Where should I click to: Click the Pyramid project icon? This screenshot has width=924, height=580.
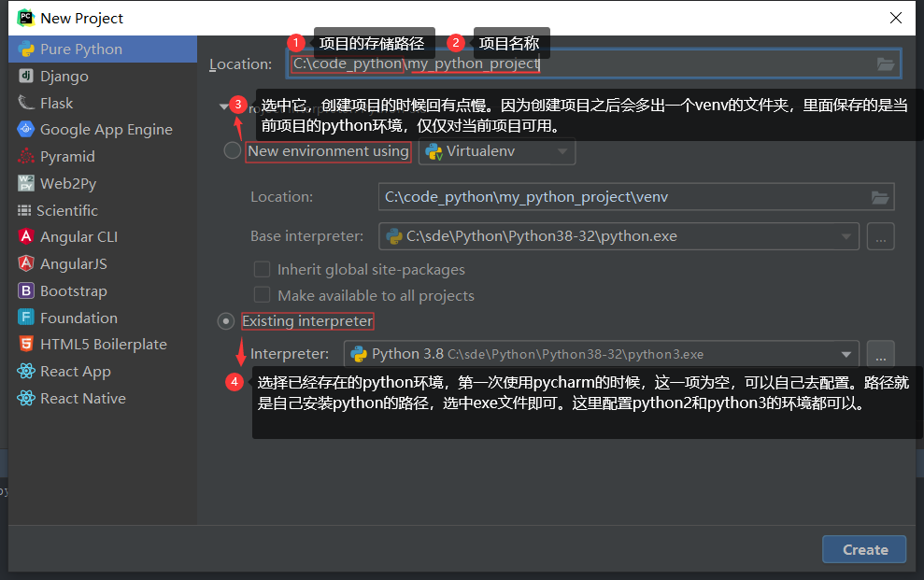coord(26,156)
